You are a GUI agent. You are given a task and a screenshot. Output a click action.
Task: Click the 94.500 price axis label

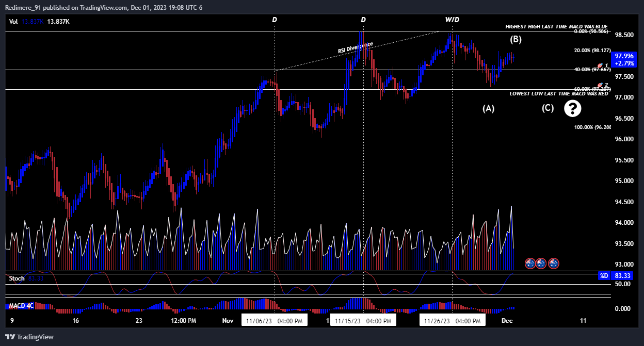[x=625, y=202]
